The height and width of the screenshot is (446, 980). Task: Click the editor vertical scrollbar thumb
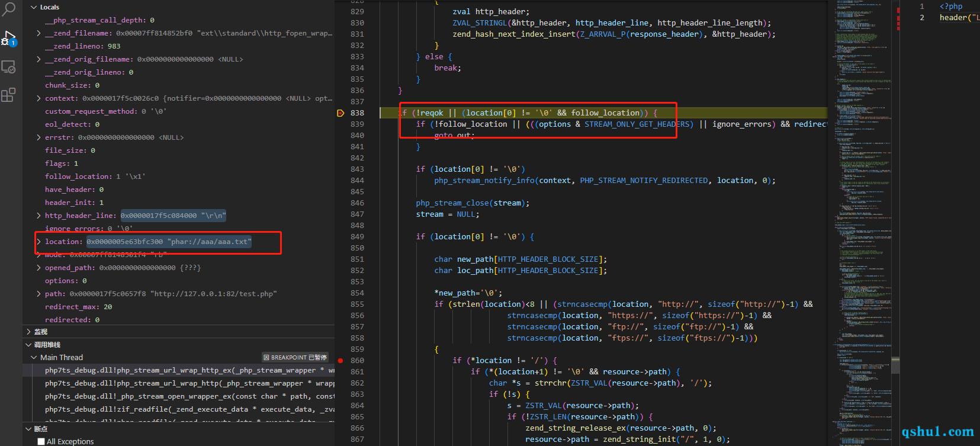pos(895,364)
